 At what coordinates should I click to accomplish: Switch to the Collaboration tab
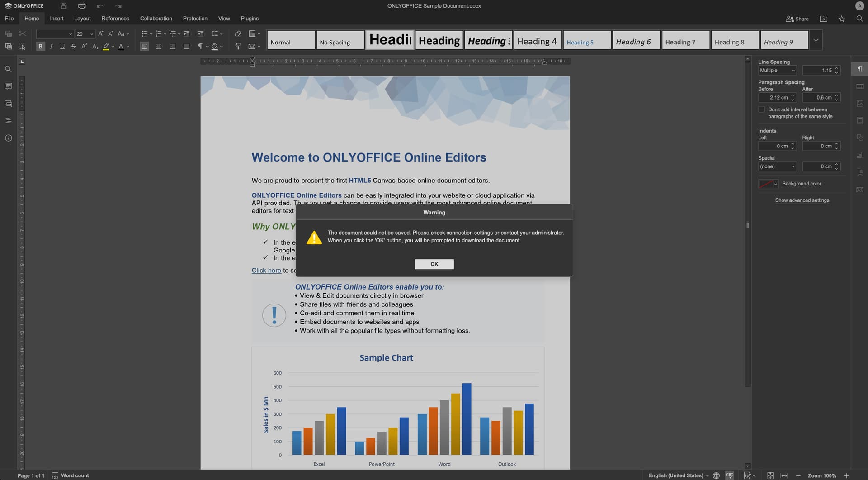[156, 19]
